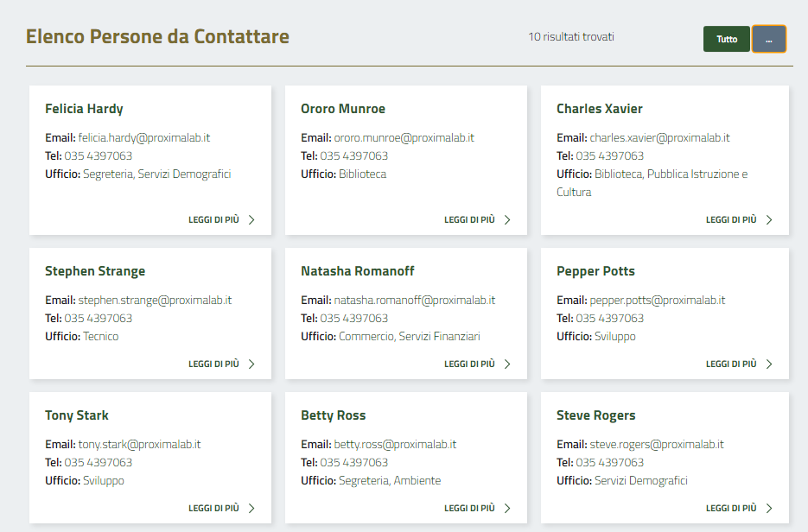
Task: Click the chevron icon on Betty Ross's card
Action: (x=507, y=508)
